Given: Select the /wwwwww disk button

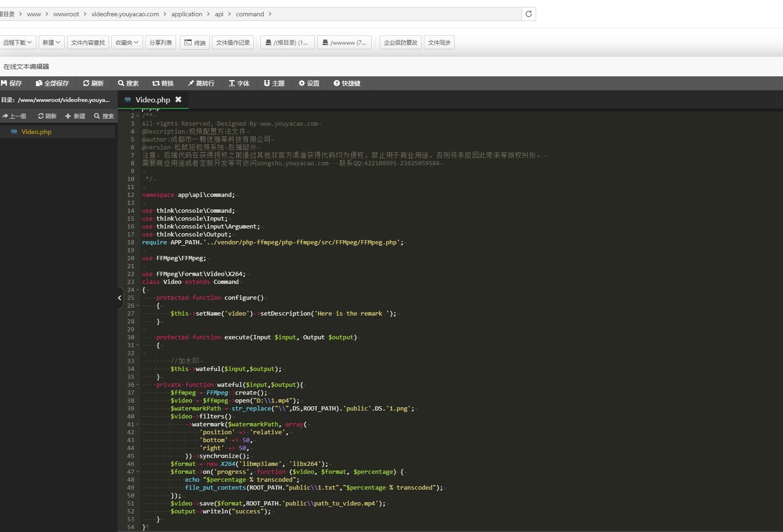Looking at the screenshot, I should tap(345, 42).
